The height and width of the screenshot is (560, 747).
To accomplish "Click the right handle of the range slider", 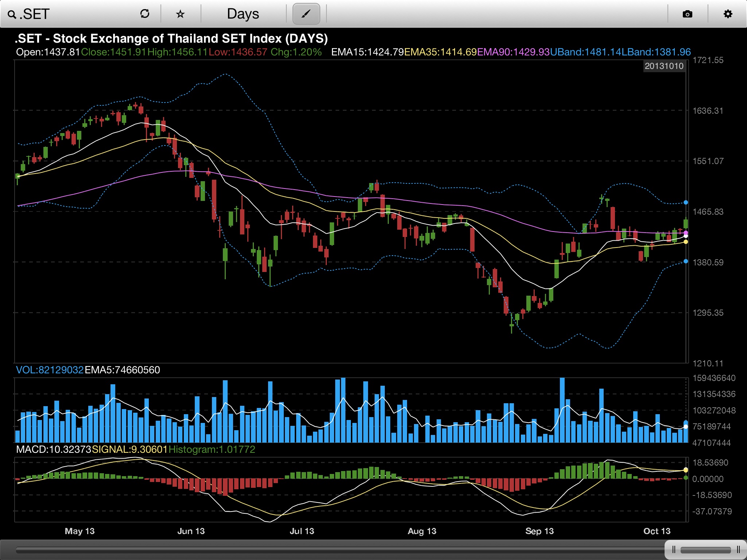I will click(x=738, y=549).
